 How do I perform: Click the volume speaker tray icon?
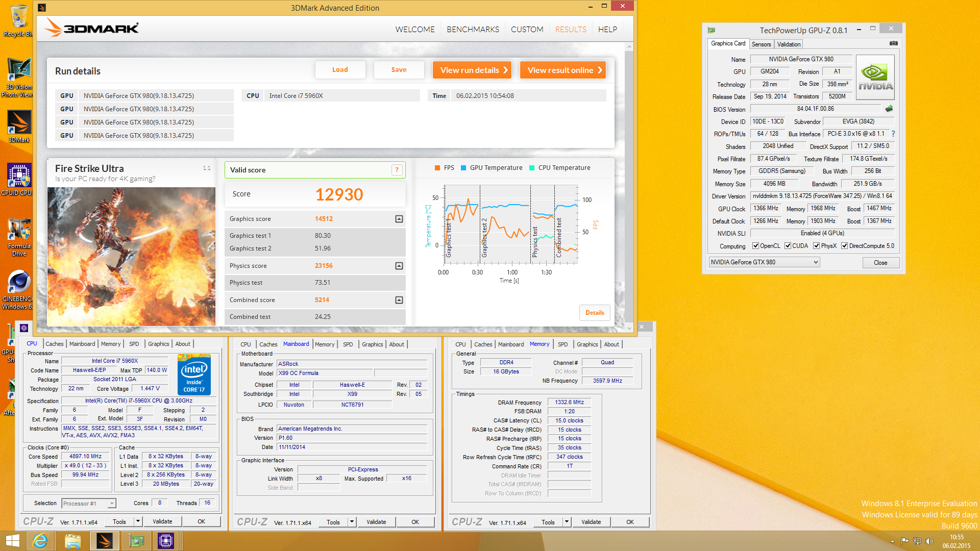tap(929, 541)
